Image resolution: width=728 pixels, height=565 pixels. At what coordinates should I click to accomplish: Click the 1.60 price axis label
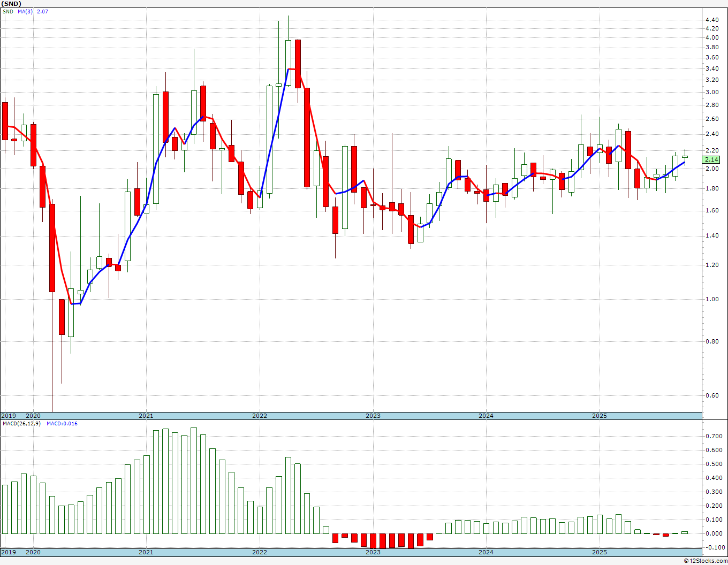pyautogui.click(x=712, y=210)
